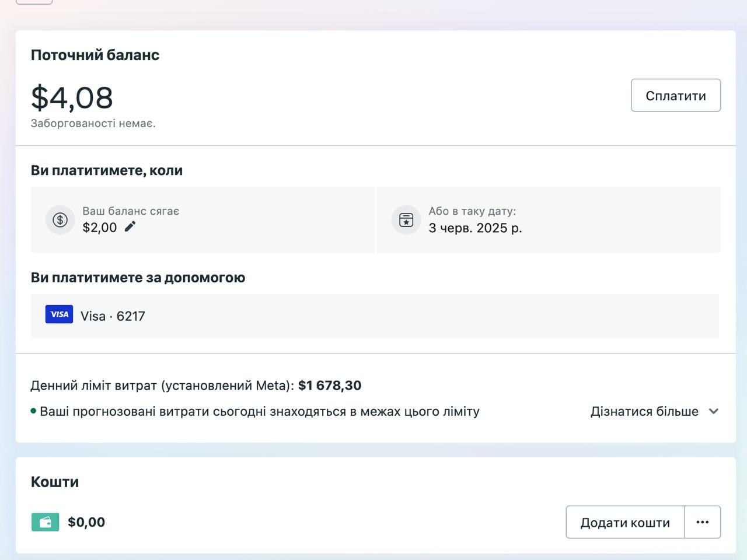Click the dollar coin icon beside balance threshold
Screen dimensions: 747x560
tap(60, 220)
